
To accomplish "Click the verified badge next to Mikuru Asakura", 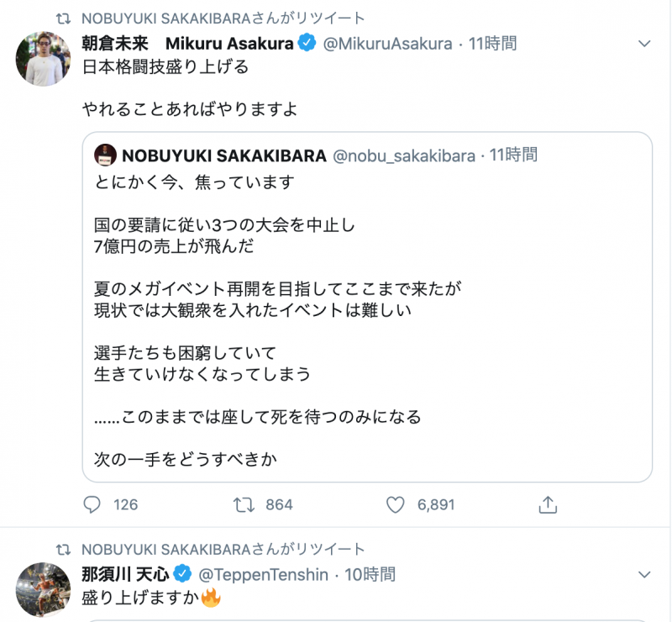I will (309, 44).
